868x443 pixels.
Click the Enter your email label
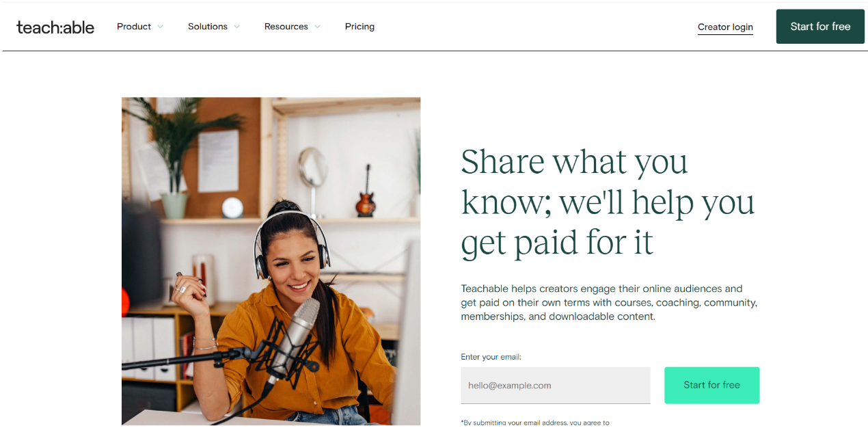tap(491, 357)
